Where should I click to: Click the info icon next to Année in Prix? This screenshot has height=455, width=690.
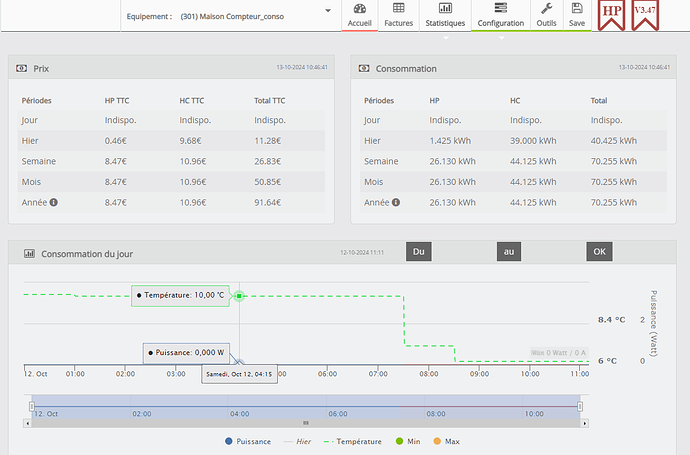click(54, 201)
